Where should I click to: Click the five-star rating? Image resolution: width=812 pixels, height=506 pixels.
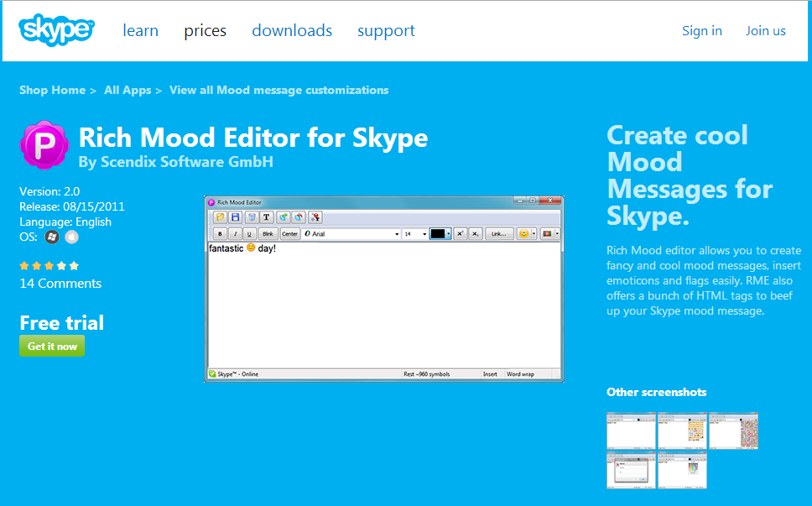point(49,266)
